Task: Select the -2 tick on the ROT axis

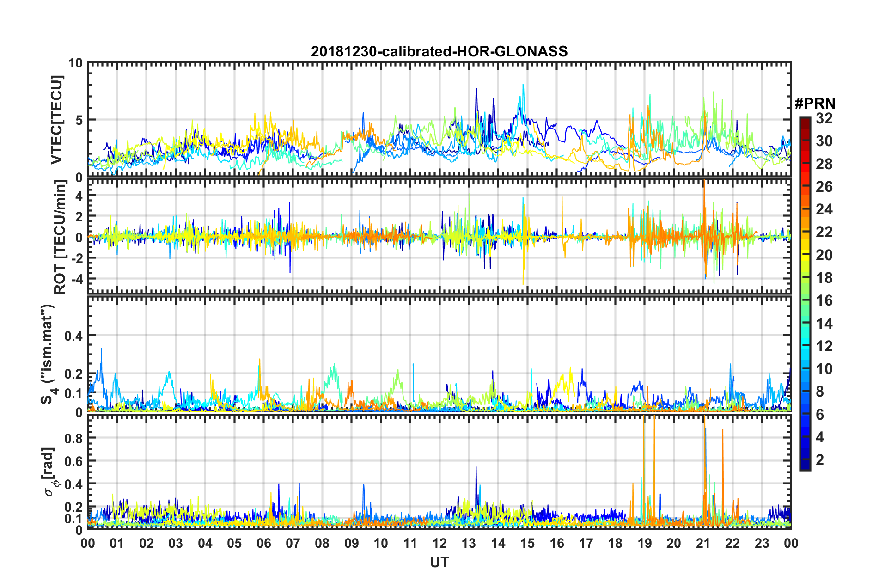Action: (76, 258)
